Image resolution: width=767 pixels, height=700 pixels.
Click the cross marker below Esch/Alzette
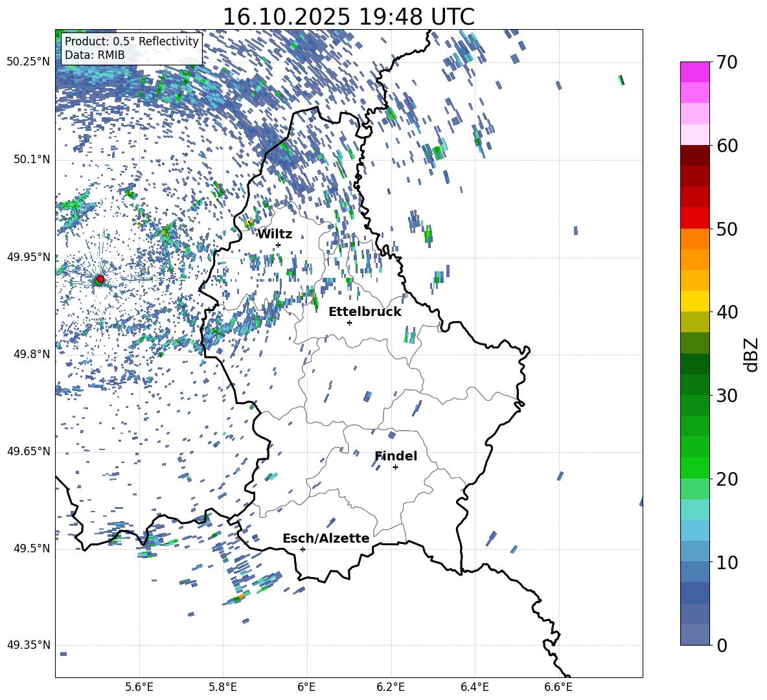point(303,549)
